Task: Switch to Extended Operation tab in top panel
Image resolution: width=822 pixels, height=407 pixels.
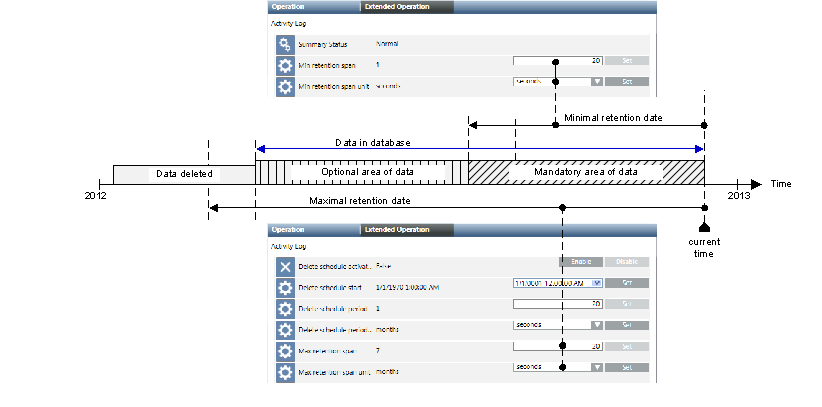Action: point(405,6)
